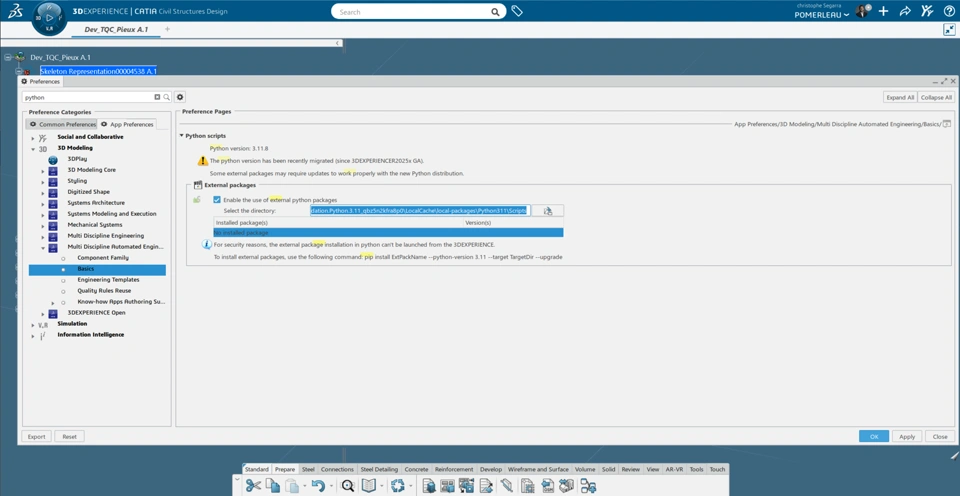
Task: Open the Help question mark icon
Action: pos(949,11)
